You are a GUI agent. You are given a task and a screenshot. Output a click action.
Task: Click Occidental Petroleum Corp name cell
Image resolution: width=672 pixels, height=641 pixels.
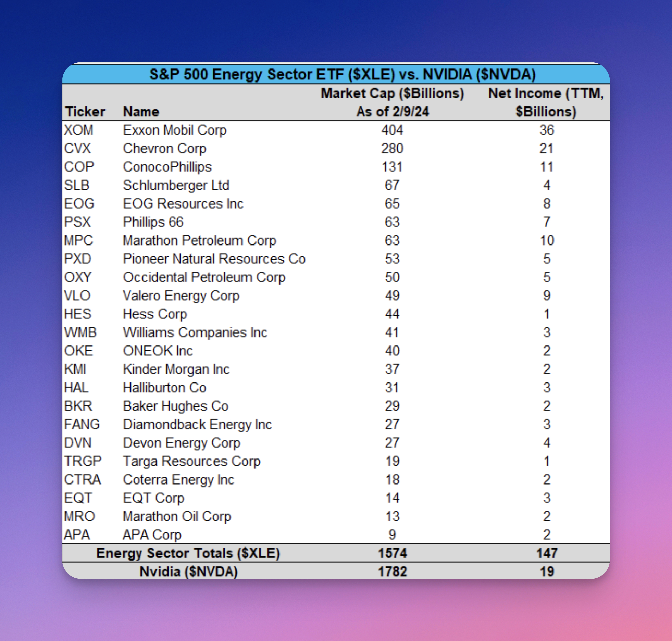(204, 277)
